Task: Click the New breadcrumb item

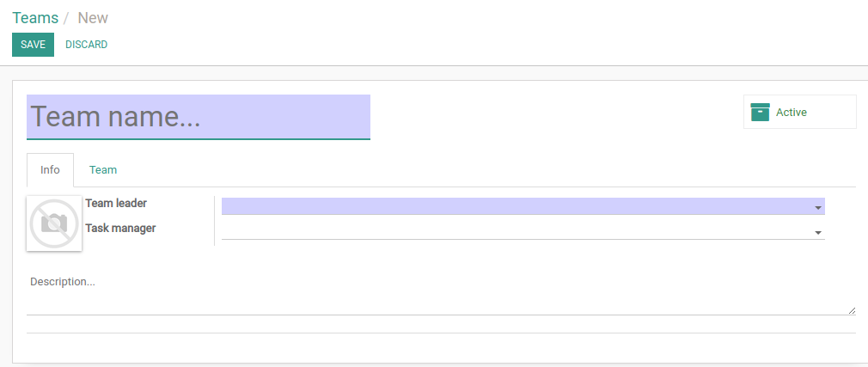Action: tap(93, 18)
